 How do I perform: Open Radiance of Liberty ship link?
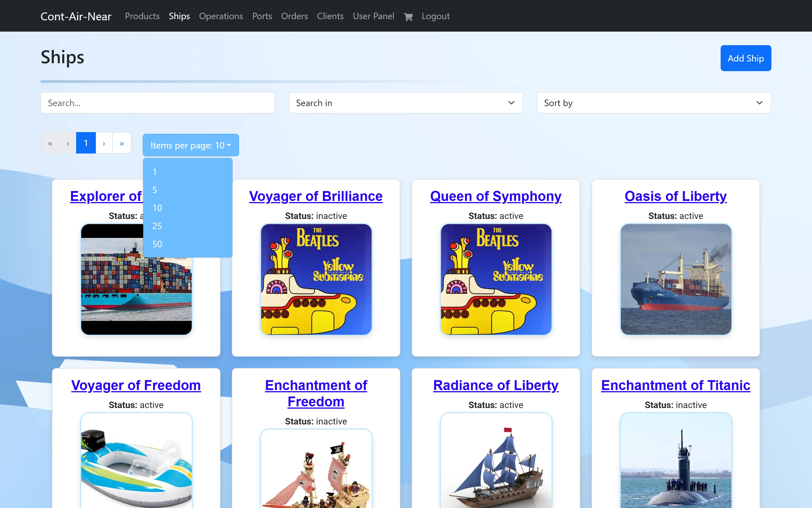click(496, 385)
